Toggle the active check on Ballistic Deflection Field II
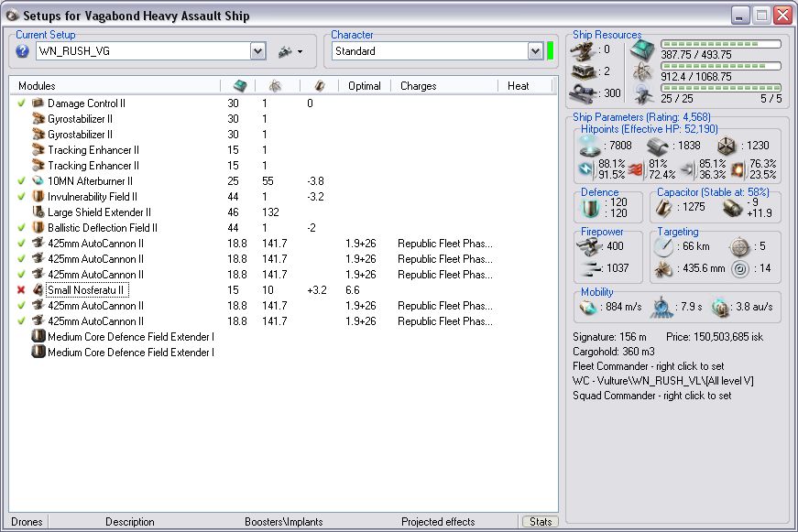This screenshot has width=798, height=532. coord(22,228)
